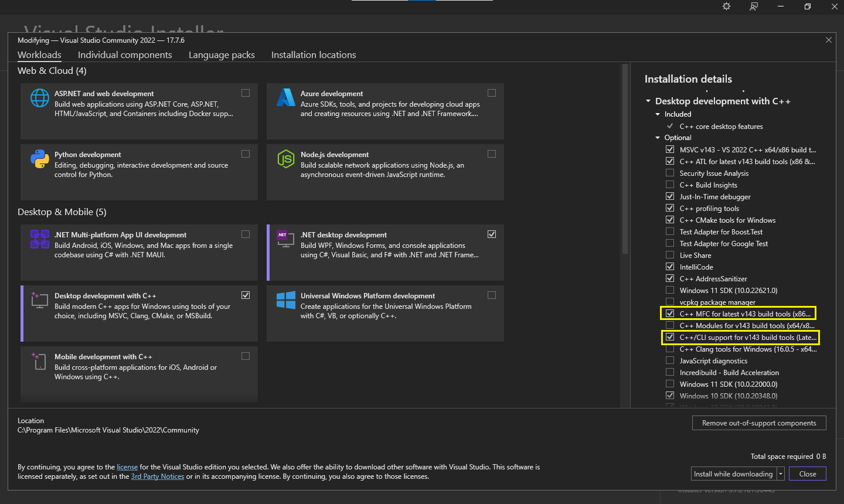
Task: Uncheck C++/CLI support for v143
Action: [670, 337]
